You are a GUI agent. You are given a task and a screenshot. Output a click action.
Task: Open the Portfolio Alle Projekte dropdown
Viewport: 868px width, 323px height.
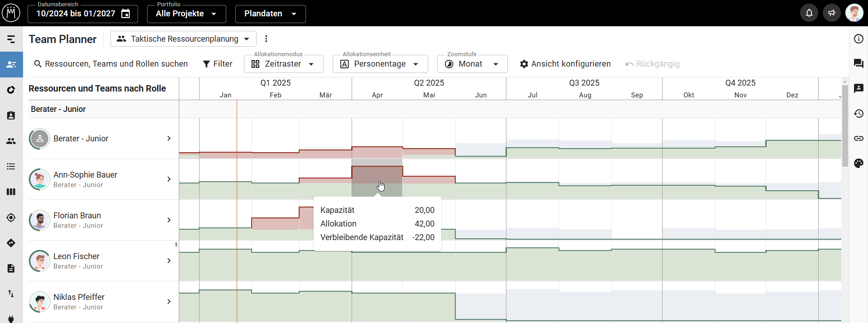[x=186, y=14]
